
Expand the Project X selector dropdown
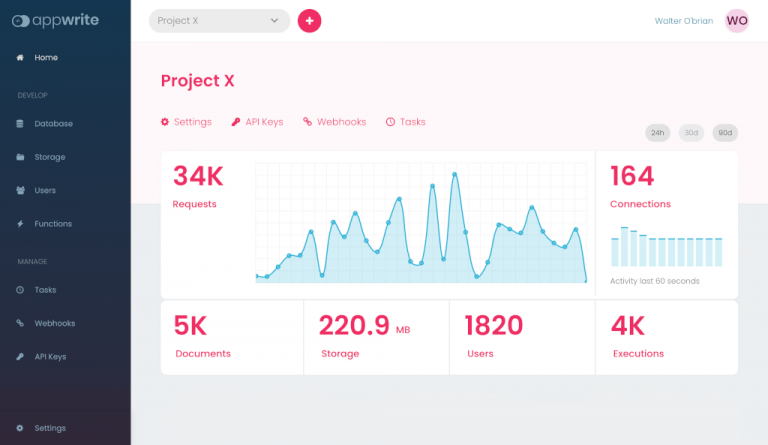(219, 21)
